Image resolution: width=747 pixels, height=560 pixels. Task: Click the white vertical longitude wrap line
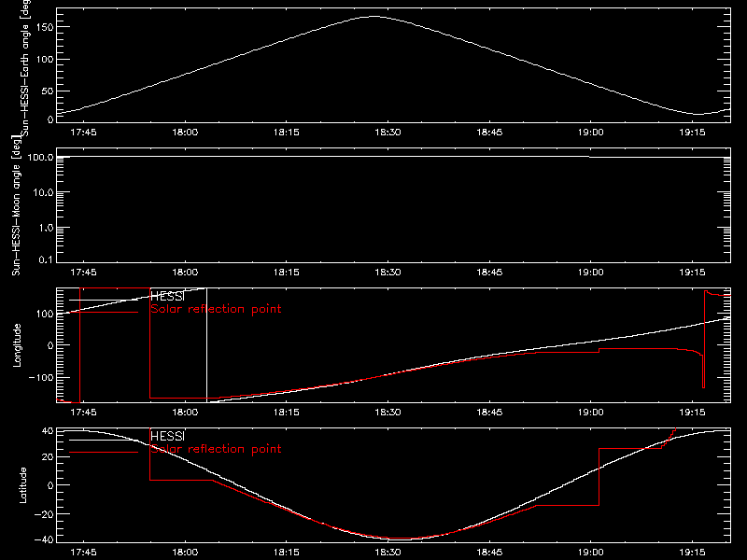pos(206,345)
